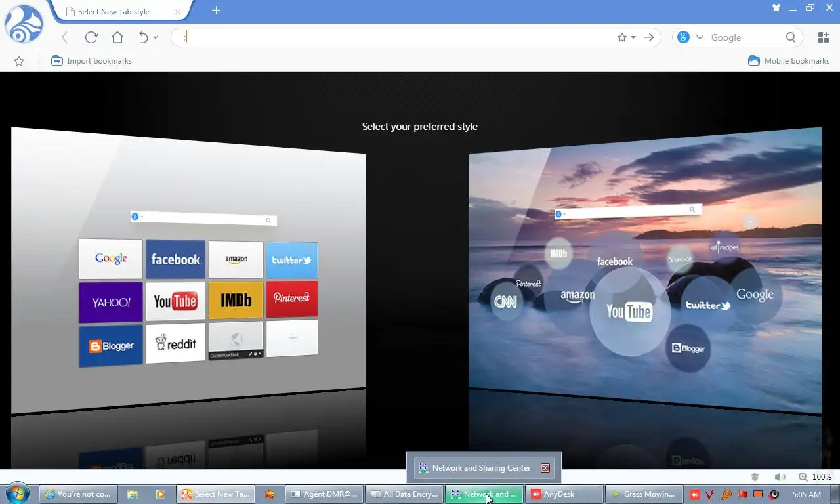Screen dimensions: 840x504
Task: Click the facebook bubble in ocean preview
Action: tap(615, 261)
